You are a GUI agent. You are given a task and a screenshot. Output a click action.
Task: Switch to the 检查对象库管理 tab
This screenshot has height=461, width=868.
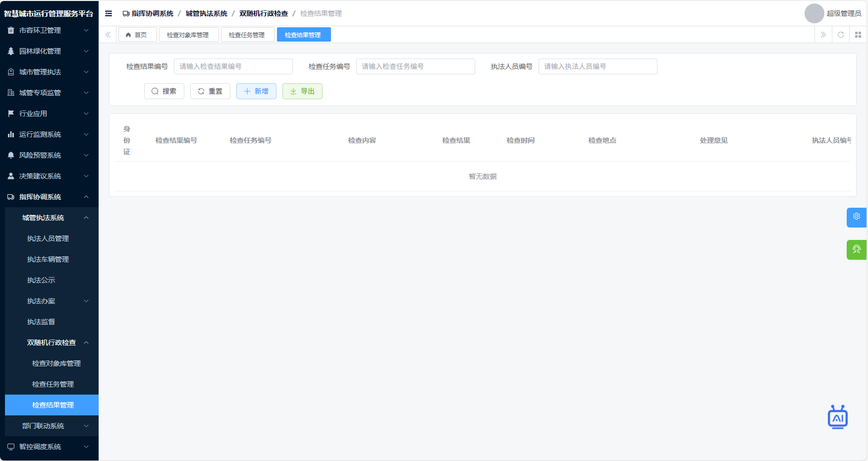tap(188, 35)
